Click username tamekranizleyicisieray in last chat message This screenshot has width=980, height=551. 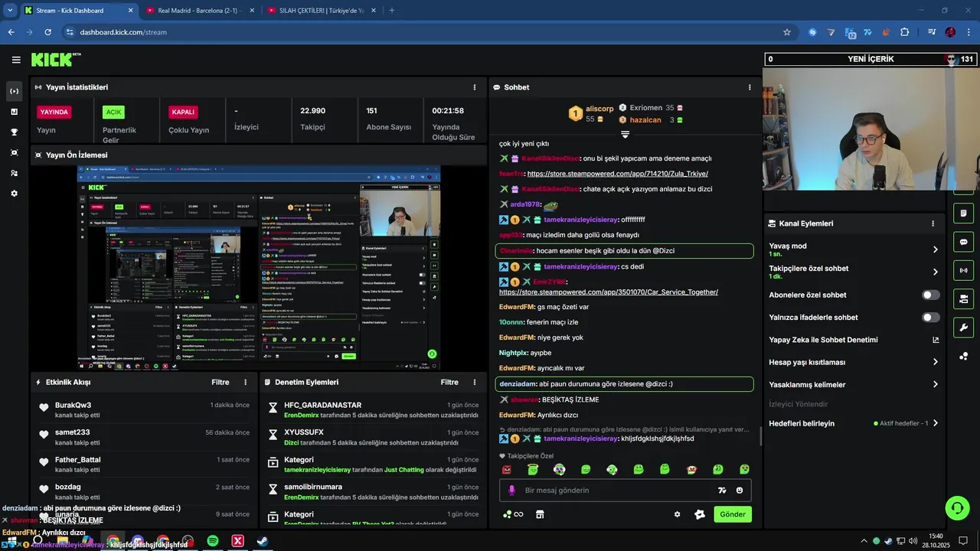[581, 439]
